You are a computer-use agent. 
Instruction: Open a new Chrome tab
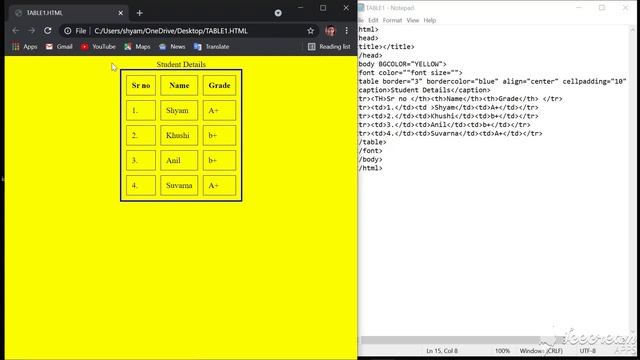coord(140,13)
